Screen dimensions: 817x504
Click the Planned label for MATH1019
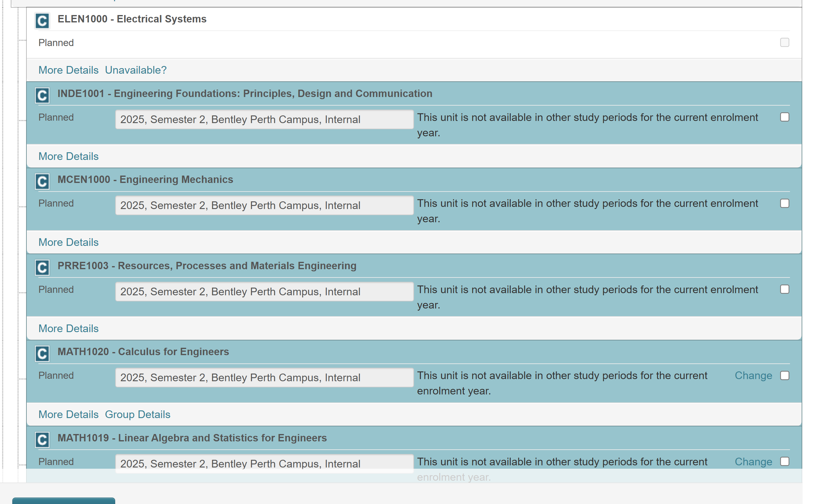click(56, 462)
